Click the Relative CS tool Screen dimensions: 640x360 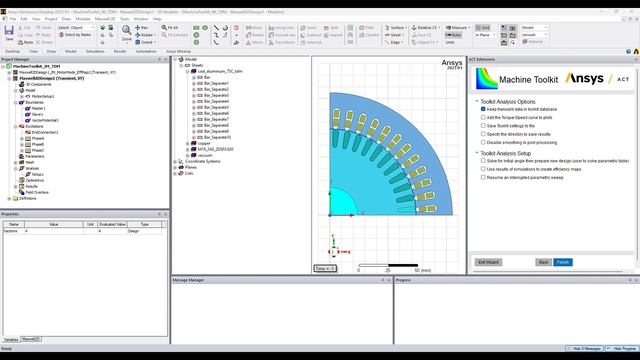coord(426,28)
